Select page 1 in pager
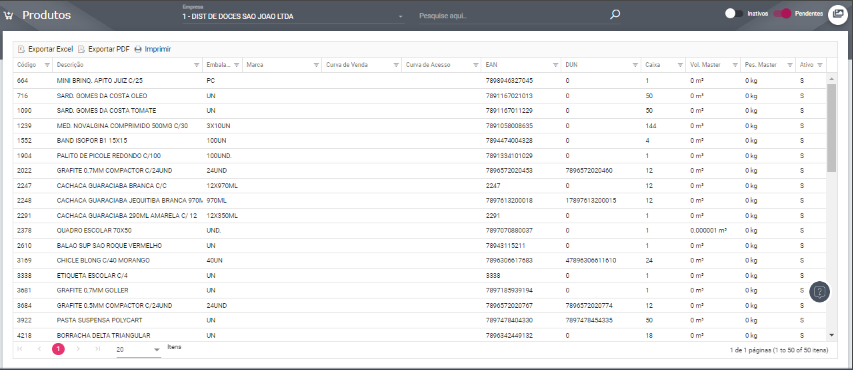The height and width of the screenshot is (370, 853). (58, 349)
